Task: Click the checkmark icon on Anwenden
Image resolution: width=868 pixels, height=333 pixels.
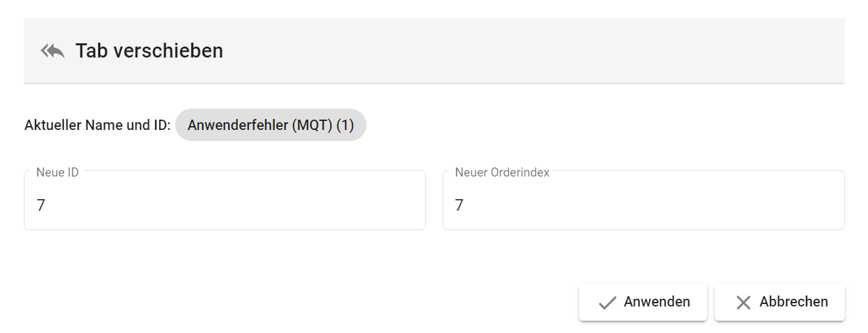Action: click(x=607, y=303)
